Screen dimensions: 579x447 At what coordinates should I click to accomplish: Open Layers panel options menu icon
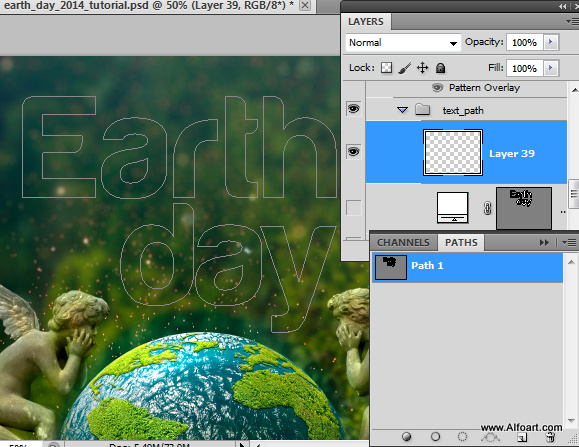pyautogui.click(x=571, y=21)
